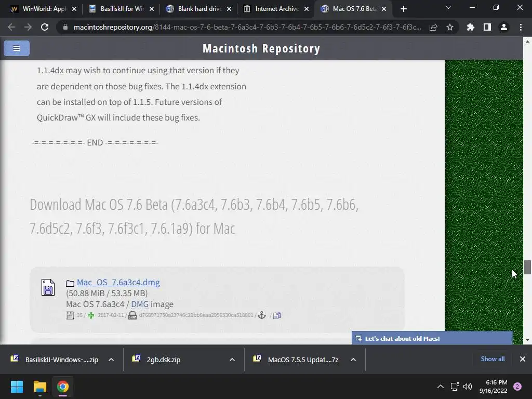Image resolution: width=532 pixels, height=399 pixels.
Task: Go back to the previous page
Action: (x=11, y=27)
